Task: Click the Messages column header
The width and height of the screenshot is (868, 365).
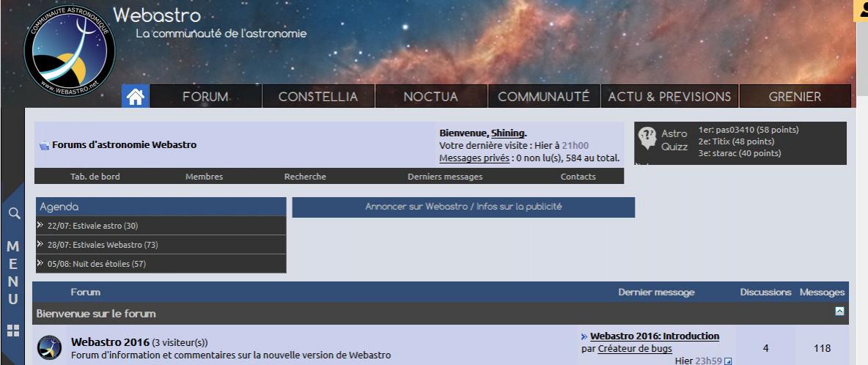Action: click(822, 292)
